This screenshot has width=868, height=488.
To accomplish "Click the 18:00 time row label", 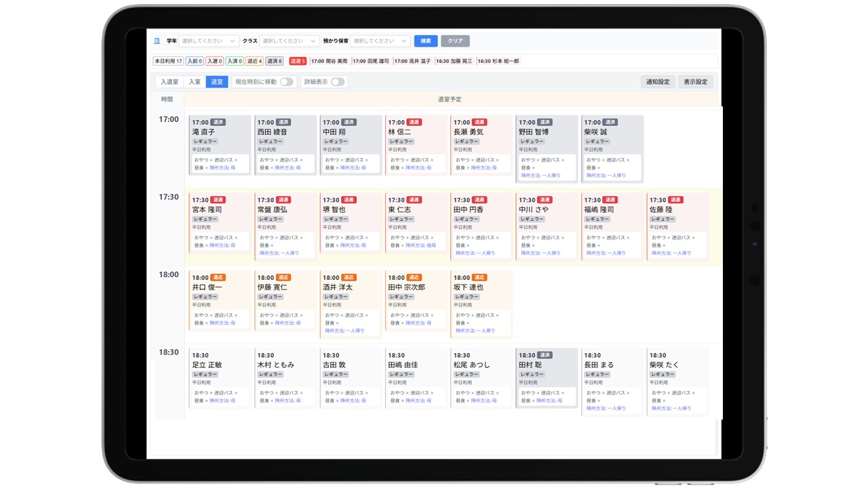I will [169, 274].
